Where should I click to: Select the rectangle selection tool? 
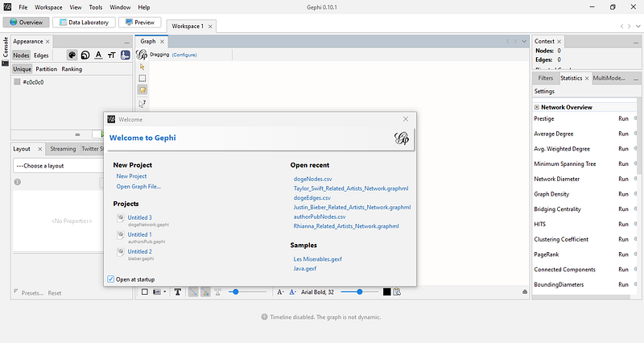tap(142, 78)
